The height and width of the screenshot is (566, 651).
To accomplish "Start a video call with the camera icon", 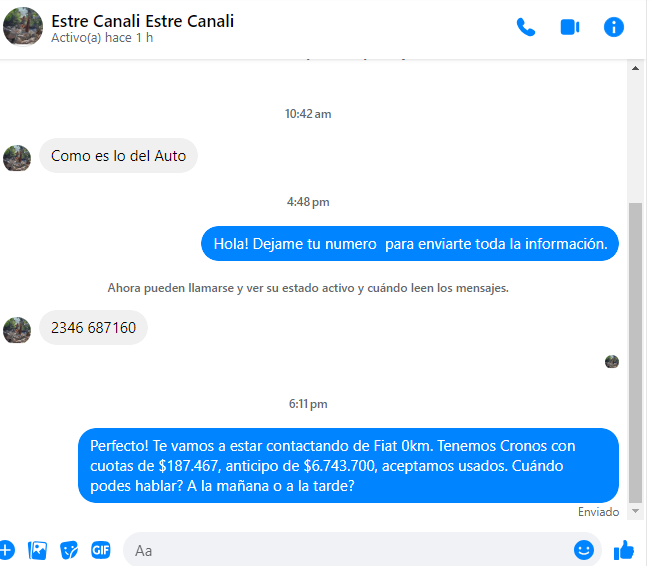I will (x=570, y=27).
